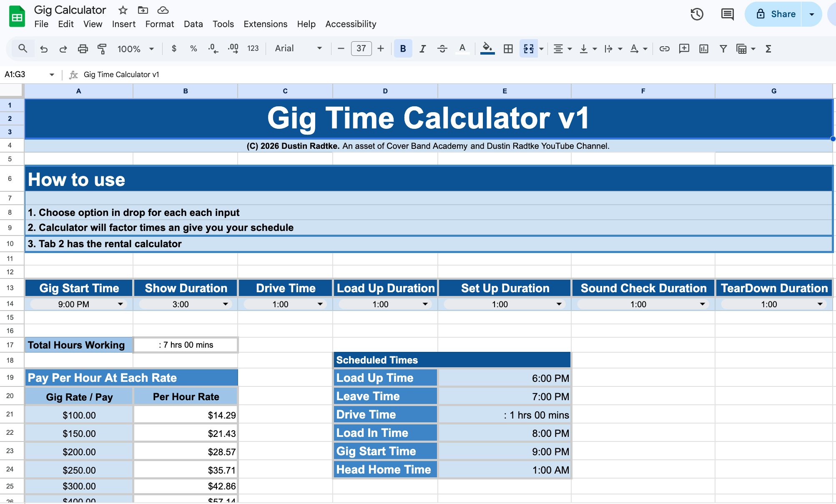The width and height of the screenshot is (836, 504).
Task: Open the Extensions menu
Action: click(x=265, y=24)
